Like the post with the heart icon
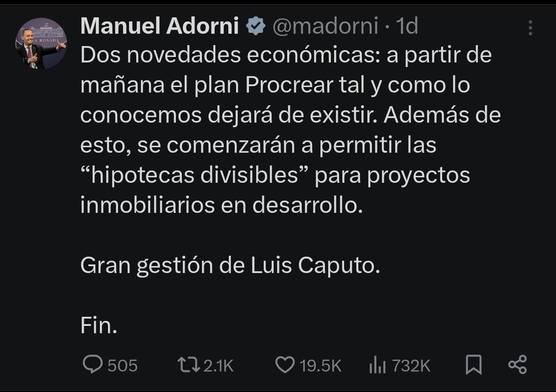 point(285,365)
